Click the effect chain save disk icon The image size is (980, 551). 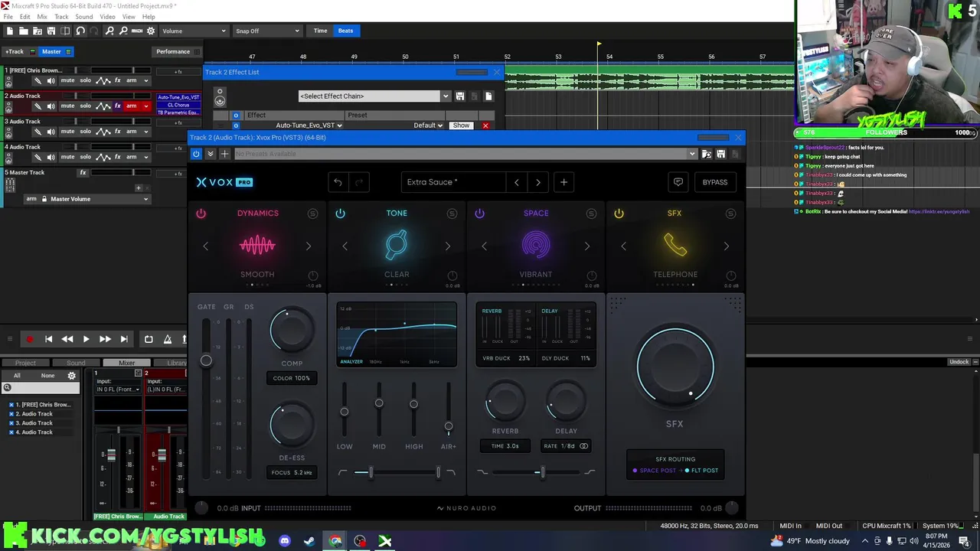(x=460, y=96)
